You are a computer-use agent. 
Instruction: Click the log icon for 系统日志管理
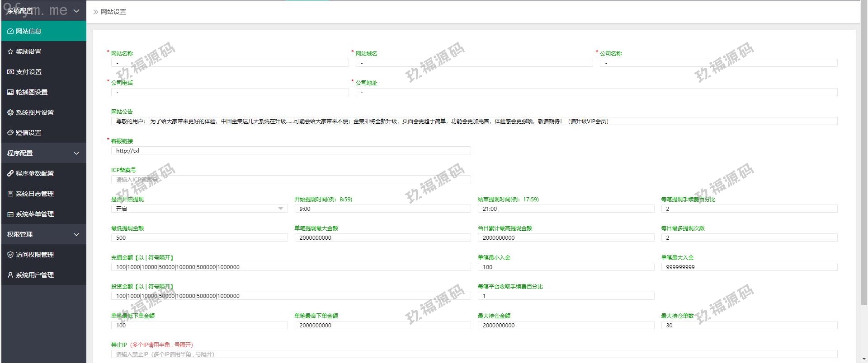pyautogui.click(x=10, y=194)
